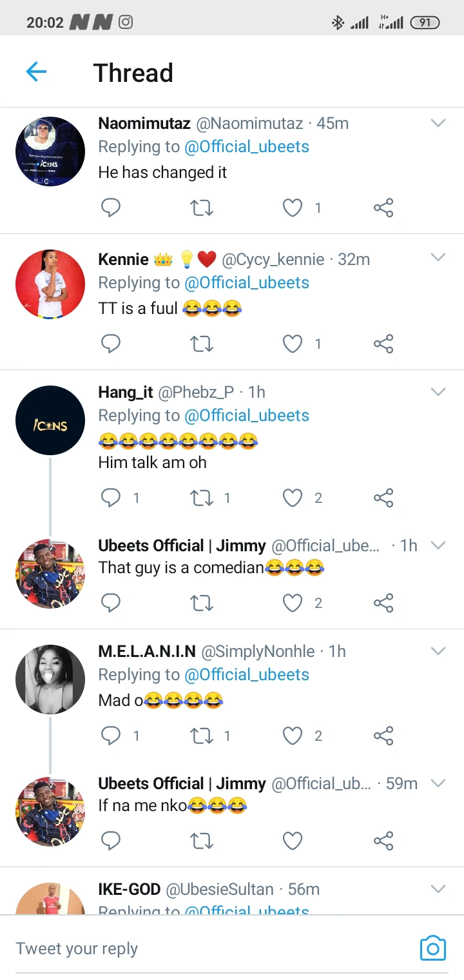The width and height of the screenshot is (464, 980).
Task: Open Hang_it's ICONS profile picture
Action: click(x=50, y=420)
